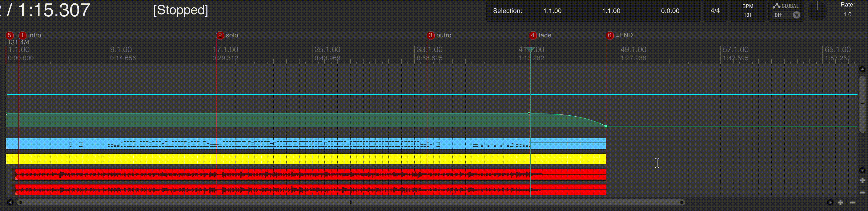Click the horizontal zoom in plus button
The height and width of the screenshot is (211, 868).
(x=840, y=202)
